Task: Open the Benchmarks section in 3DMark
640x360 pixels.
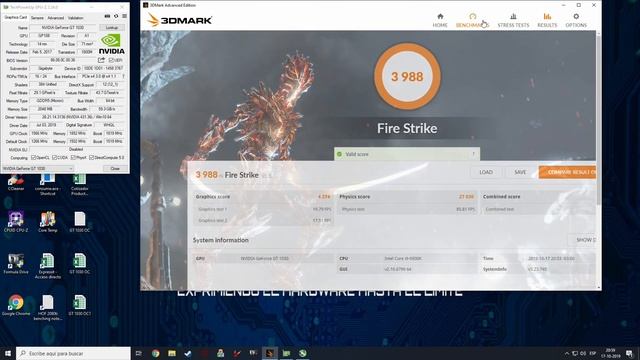Action: pyautogui.click(x=472, y=20)
